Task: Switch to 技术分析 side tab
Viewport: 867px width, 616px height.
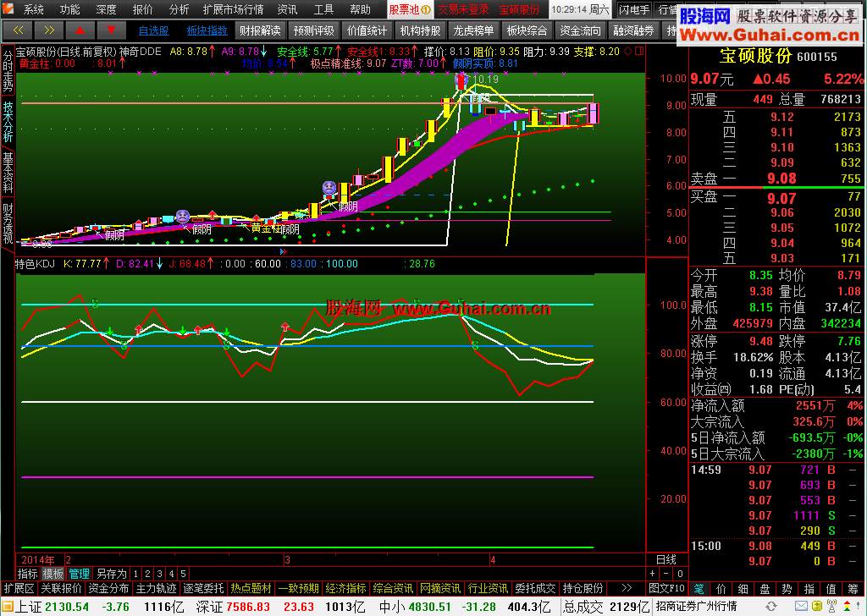Action: [8, 122]
